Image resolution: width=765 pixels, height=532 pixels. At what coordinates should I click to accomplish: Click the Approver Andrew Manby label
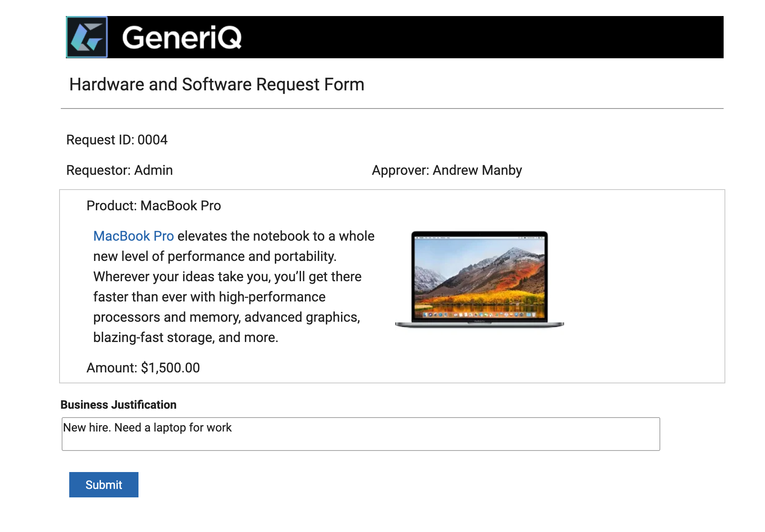pyautogui.click(x=447, y=170)
